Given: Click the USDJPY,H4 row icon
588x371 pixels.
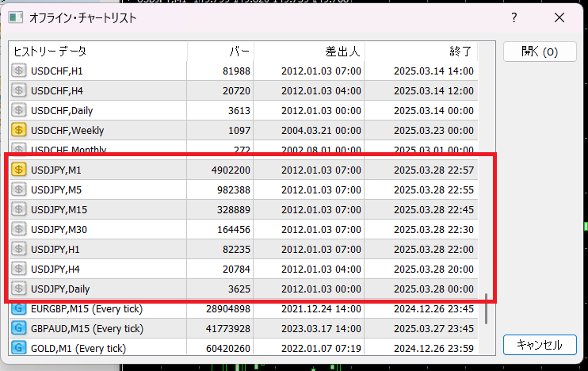Looking at the screenshot, I should coord(18,269).
